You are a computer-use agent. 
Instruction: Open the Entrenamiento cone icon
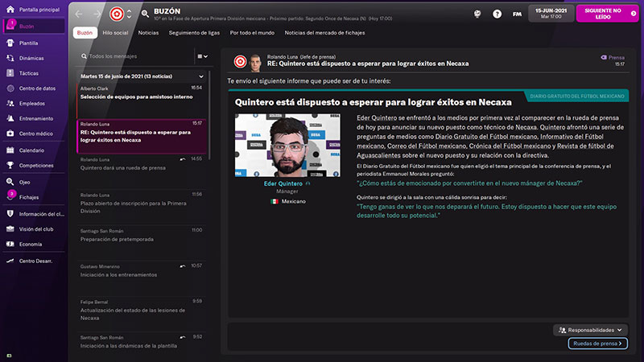coord(10,118)
